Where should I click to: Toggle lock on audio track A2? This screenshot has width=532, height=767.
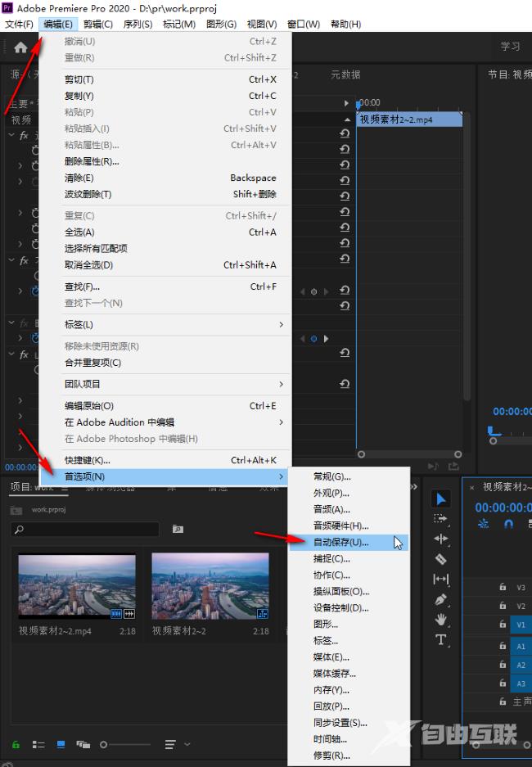click(503, 665)
